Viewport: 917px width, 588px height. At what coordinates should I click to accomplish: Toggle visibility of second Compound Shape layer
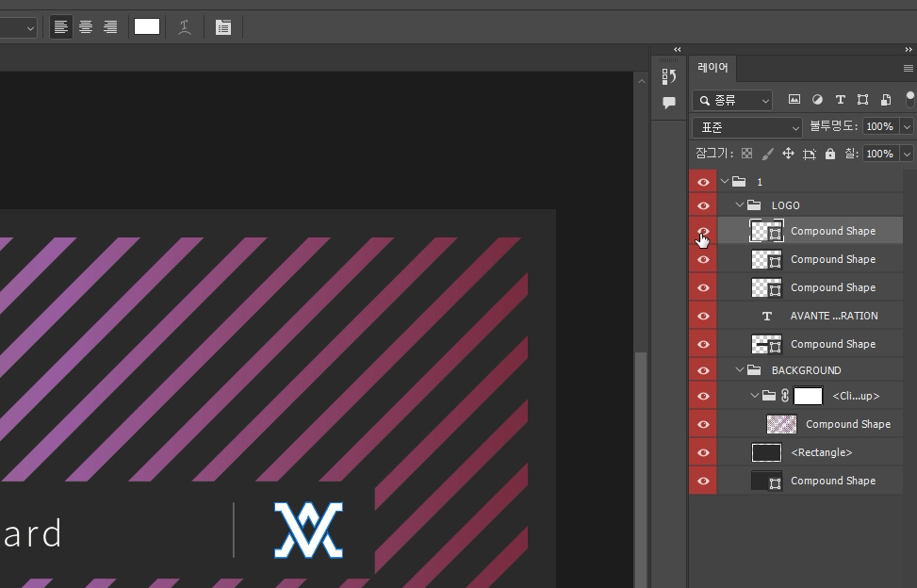703,259
